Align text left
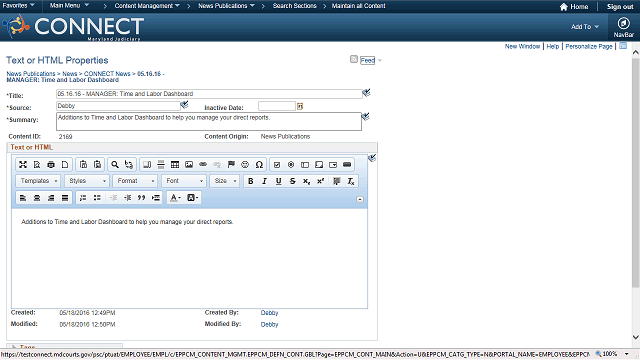 (23, 198)
